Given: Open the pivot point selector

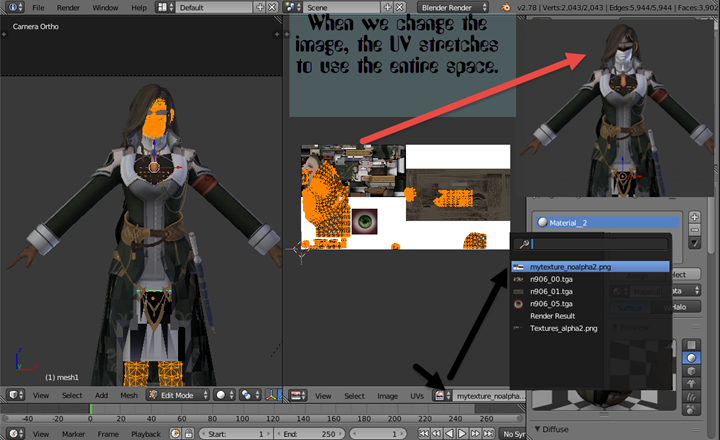Looking at the screenshot, I should click(250, 395).
